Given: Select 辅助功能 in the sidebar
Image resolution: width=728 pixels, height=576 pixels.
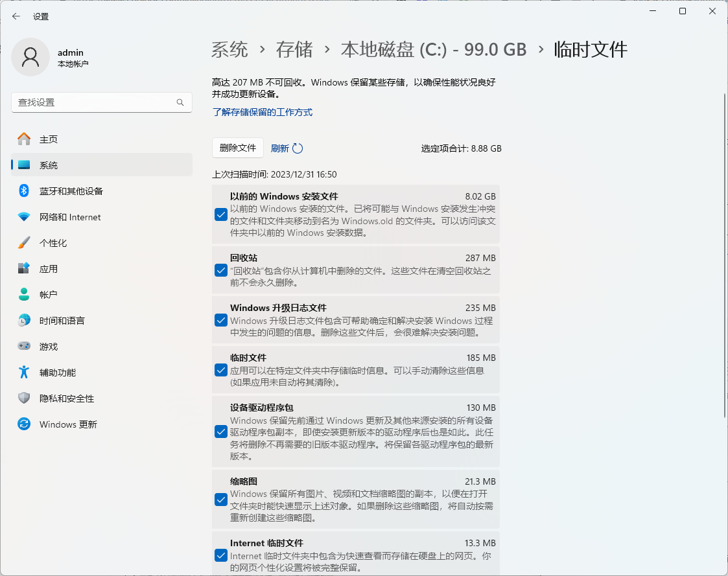Looking at the screenshot, I should coord(58,373).
